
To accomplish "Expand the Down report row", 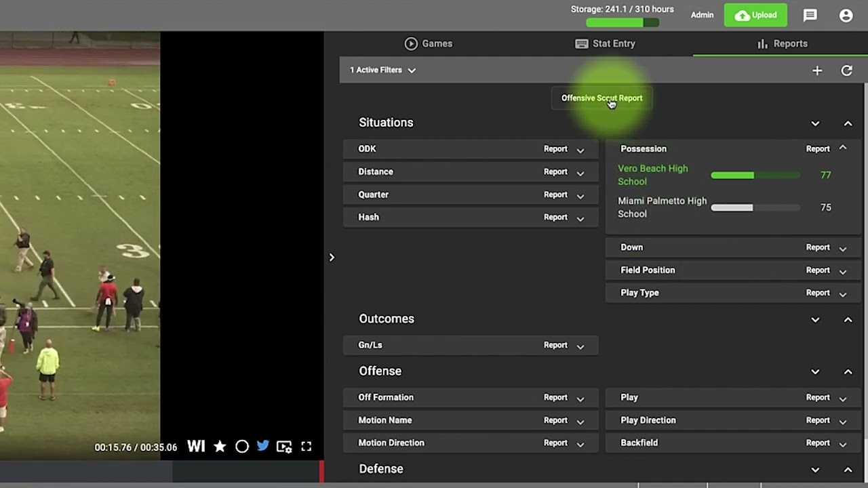I will pos(843,248).
